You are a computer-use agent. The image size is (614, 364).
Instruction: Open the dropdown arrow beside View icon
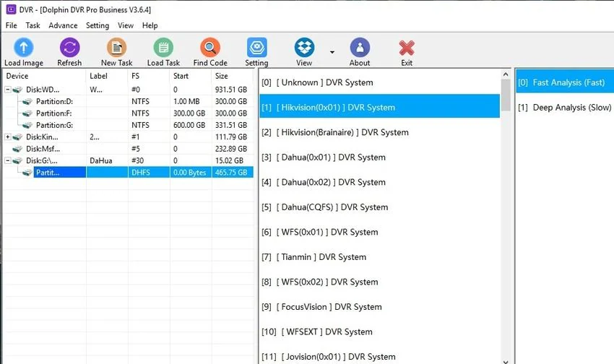(332, 52)
